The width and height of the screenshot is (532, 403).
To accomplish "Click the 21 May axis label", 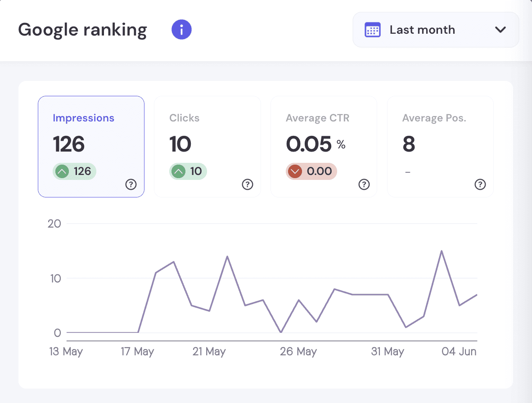I will pos(209,351).
